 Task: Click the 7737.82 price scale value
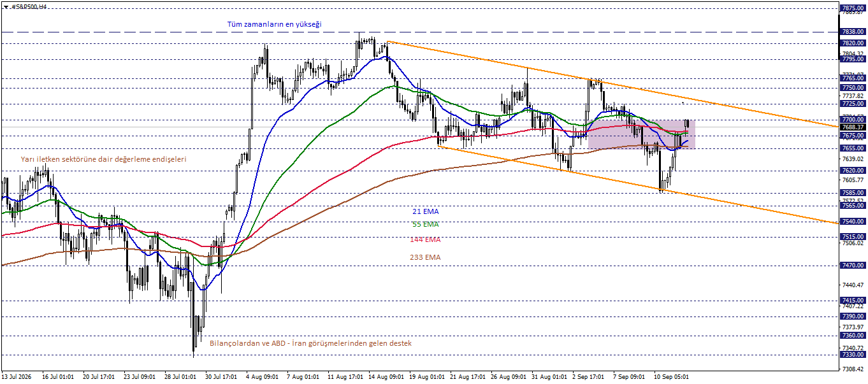pyautogui.click(x=853, y=96)
